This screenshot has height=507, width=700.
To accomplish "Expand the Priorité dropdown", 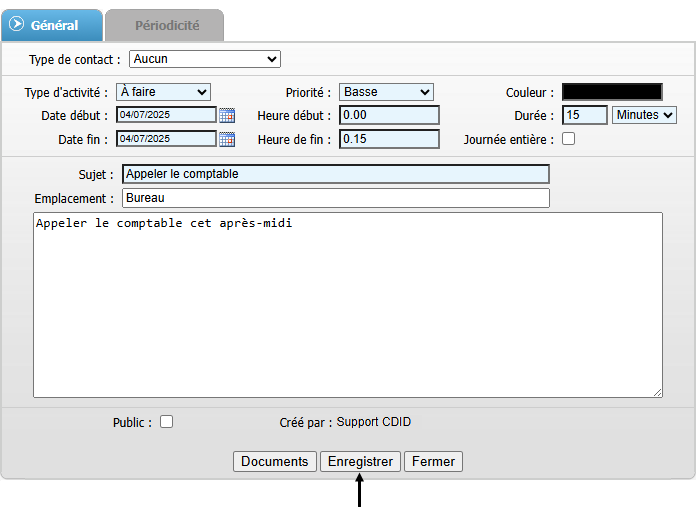I will pos(386,92).
